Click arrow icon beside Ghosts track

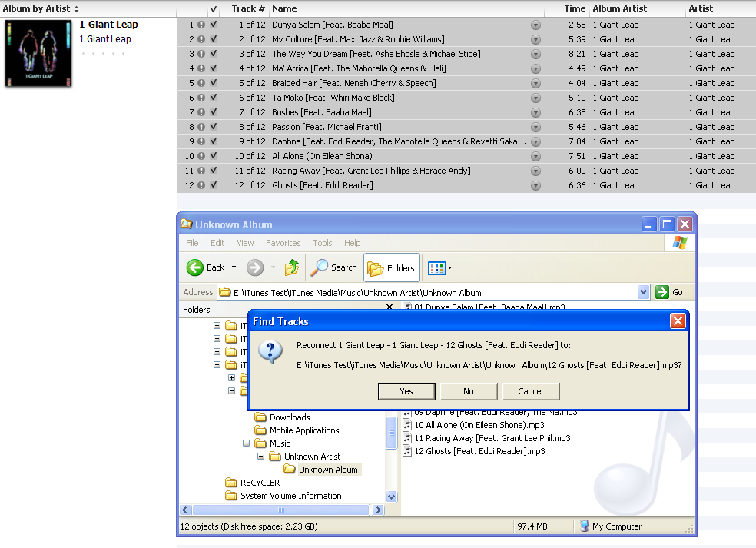[535, 186]
